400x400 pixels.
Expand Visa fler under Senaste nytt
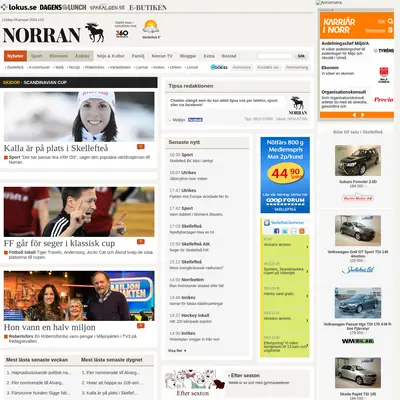[x=177, y=351]
